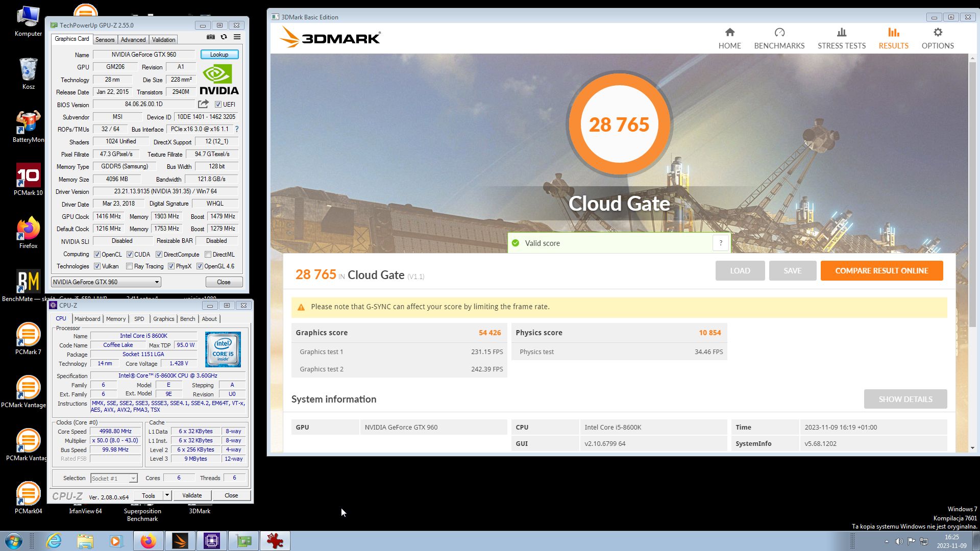Screen dimensions: 980x551
Task: Switch to the CPU-Z Mainboard tab
Action: coord(87,319)
